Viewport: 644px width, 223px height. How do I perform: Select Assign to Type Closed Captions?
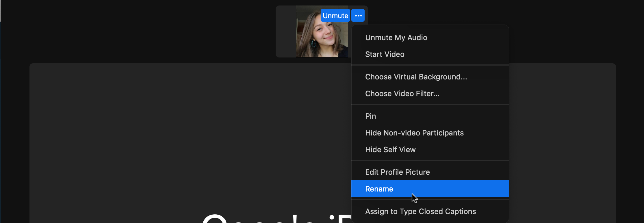[x=430, y=211]
